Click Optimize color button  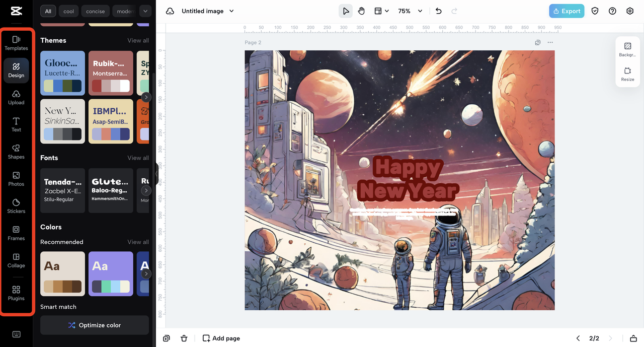click(95, 325)
